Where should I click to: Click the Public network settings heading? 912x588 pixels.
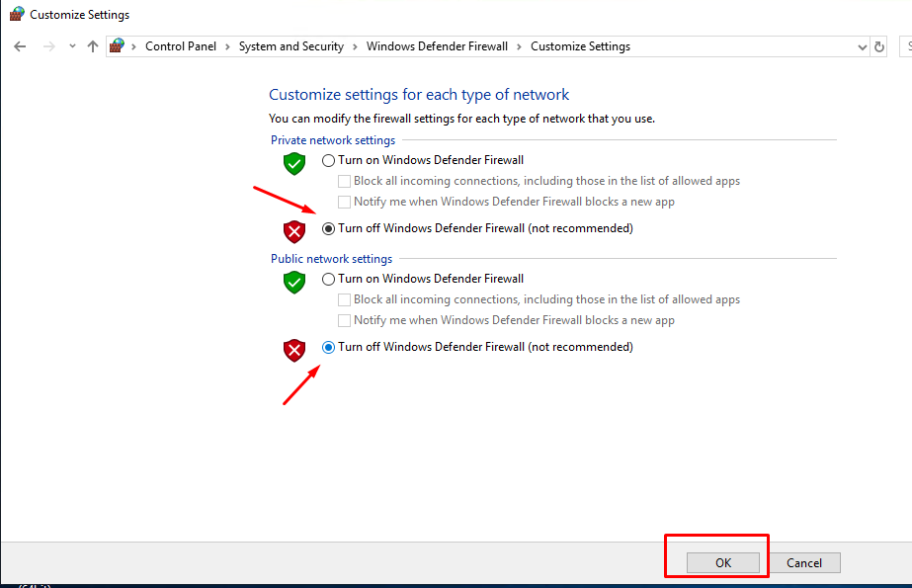click(332, 259)
